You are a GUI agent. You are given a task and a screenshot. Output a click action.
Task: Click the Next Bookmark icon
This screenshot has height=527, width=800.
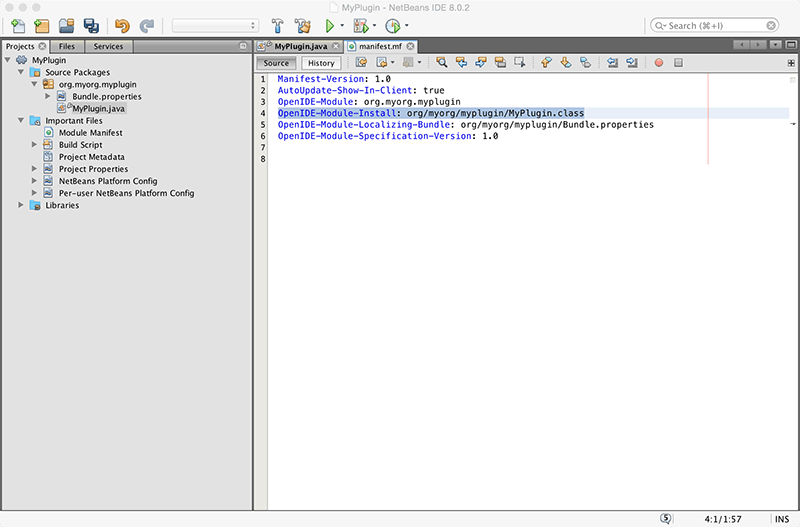[565, 63]
